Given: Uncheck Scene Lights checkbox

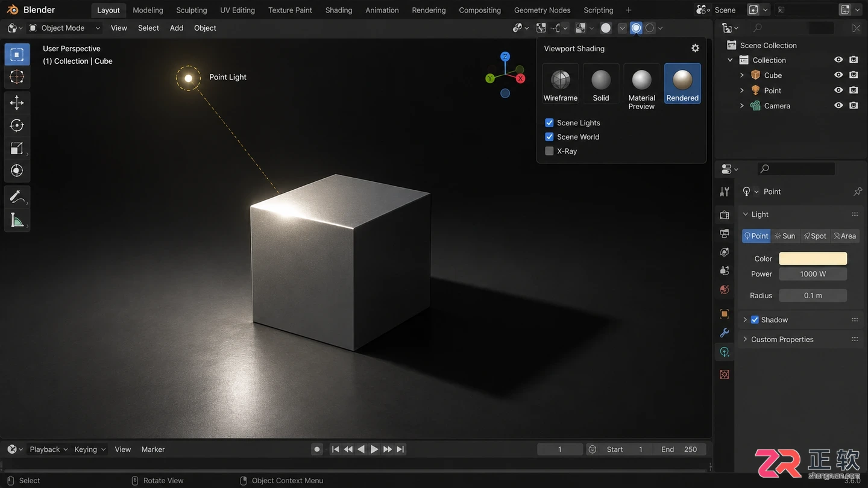Looking at the screenshot, I should 549,123.
